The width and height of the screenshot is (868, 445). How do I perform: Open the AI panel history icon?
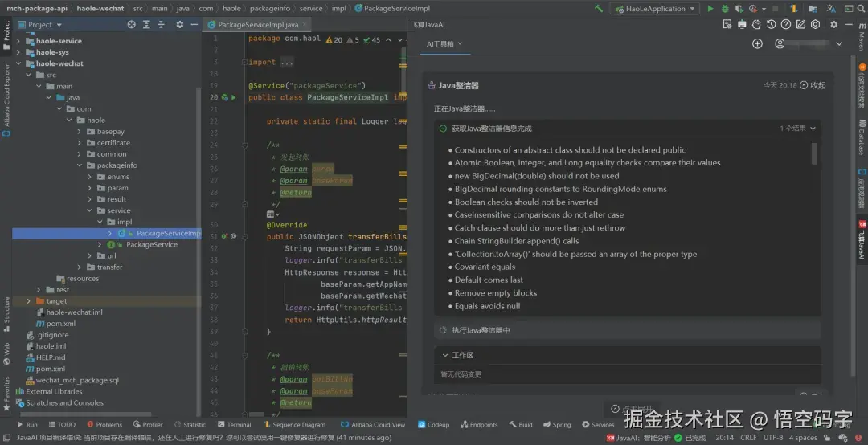(772, 24)
